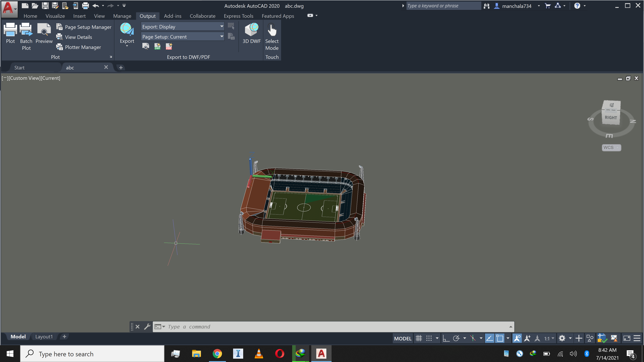Image resolution: width=644 pixels, height=362 pixels.
Task: Switch to the Layout1 tab
Action: (x=44, y=337)
